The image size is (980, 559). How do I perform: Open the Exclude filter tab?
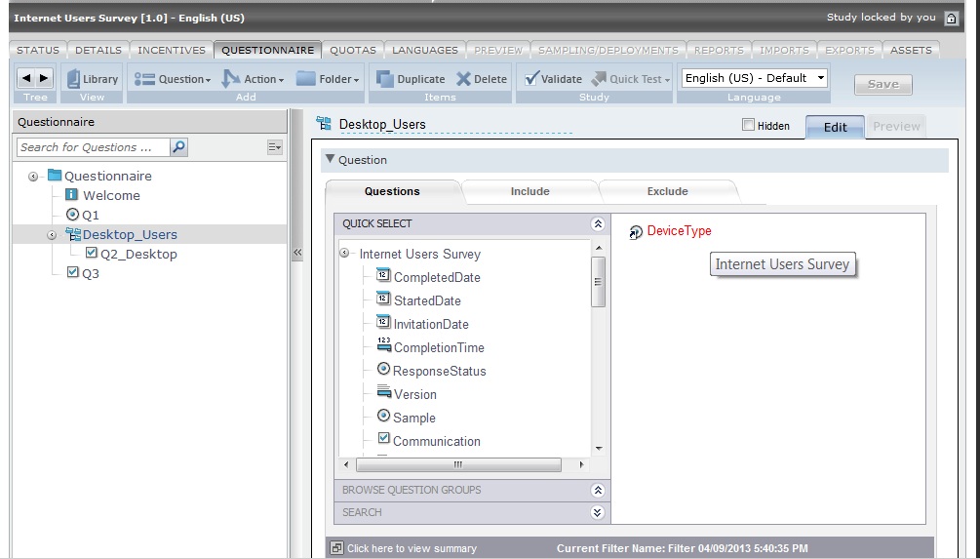668,191
